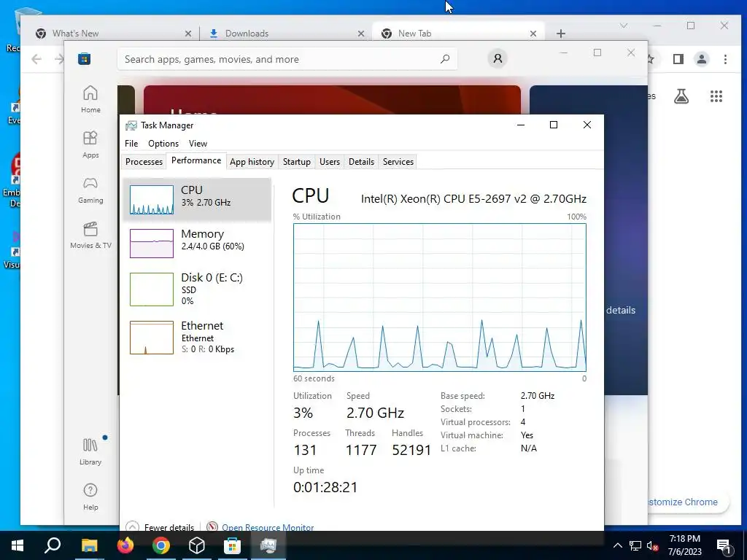Image resolution: width=747 pixels, height=560 pixels.
Task: Switch to the Processes tab
Action: 144,162
